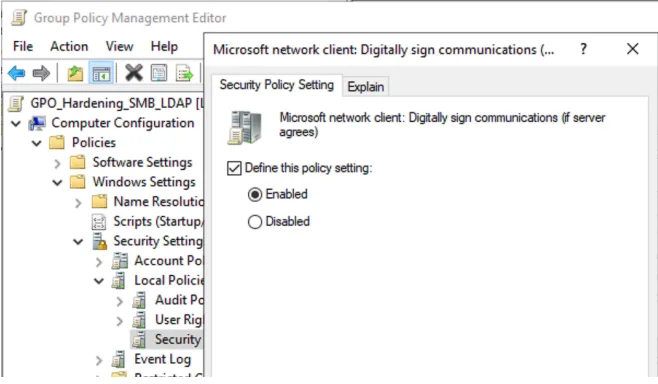This screenshot has width=658, height=384.
Task: Collapse the Local Policies node
Action: pyautogui.click(x=99, y=281)
